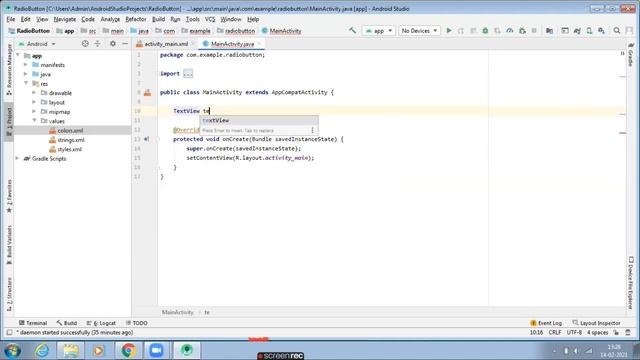
Task: Click override gutter marker beside onCreate
Action: pos(147,139)
